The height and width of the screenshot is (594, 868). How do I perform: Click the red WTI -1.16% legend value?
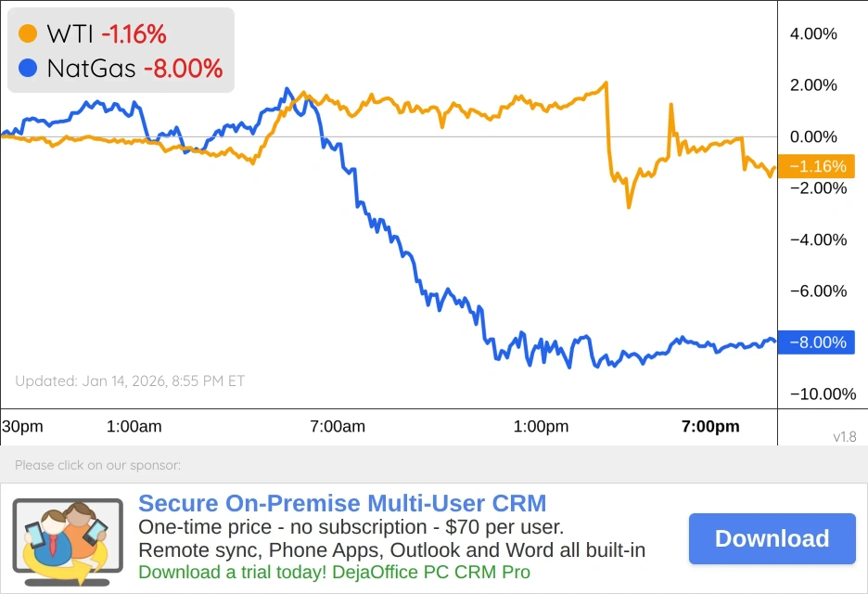point(134,34)
